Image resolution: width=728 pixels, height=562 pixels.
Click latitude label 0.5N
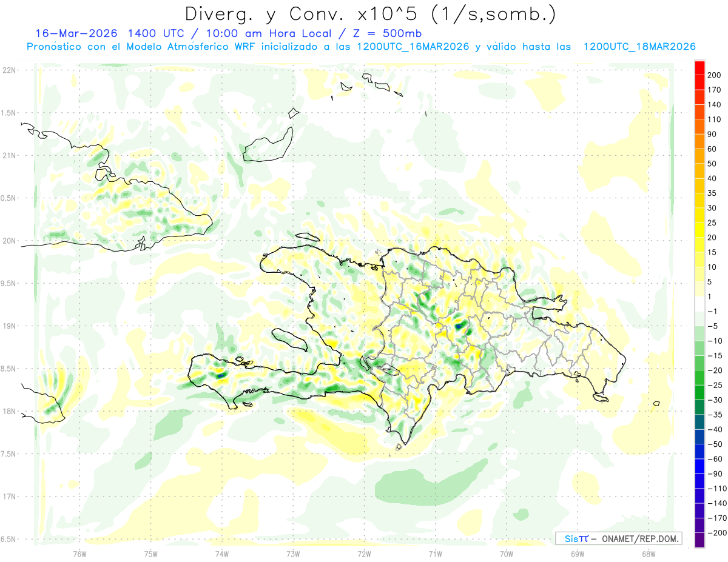coord(9,198)
